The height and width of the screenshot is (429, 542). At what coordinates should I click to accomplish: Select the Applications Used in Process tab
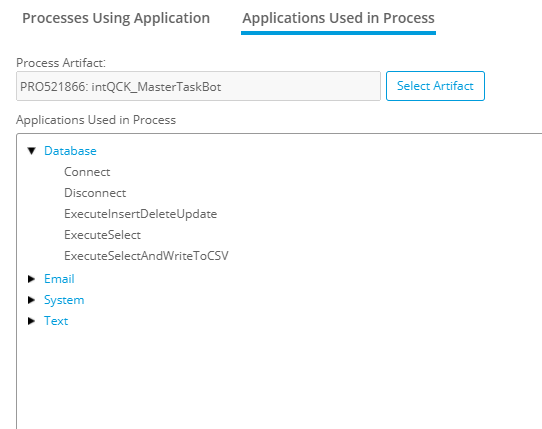pyautogui.click(x=338, y=18)
